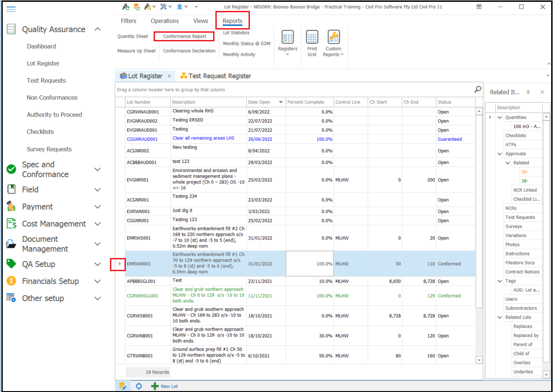
Task: Click the database quick access icon
Action: click(136, 7)
